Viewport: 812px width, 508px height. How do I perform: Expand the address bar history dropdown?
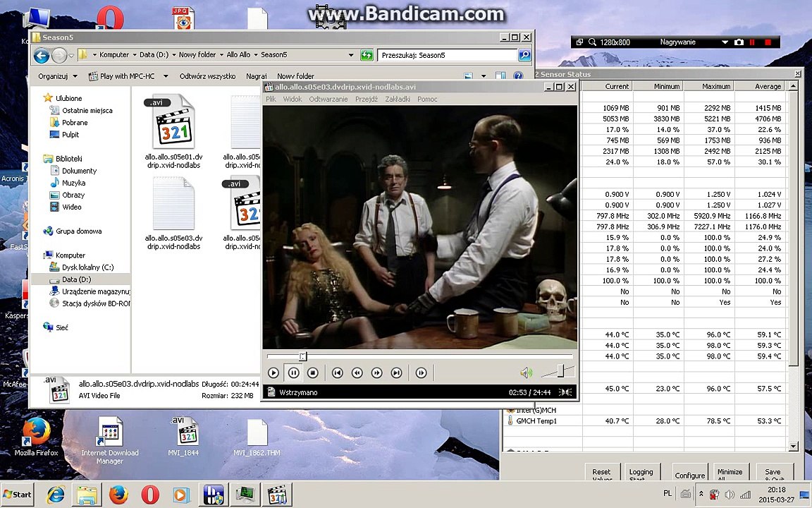[351, 55]
